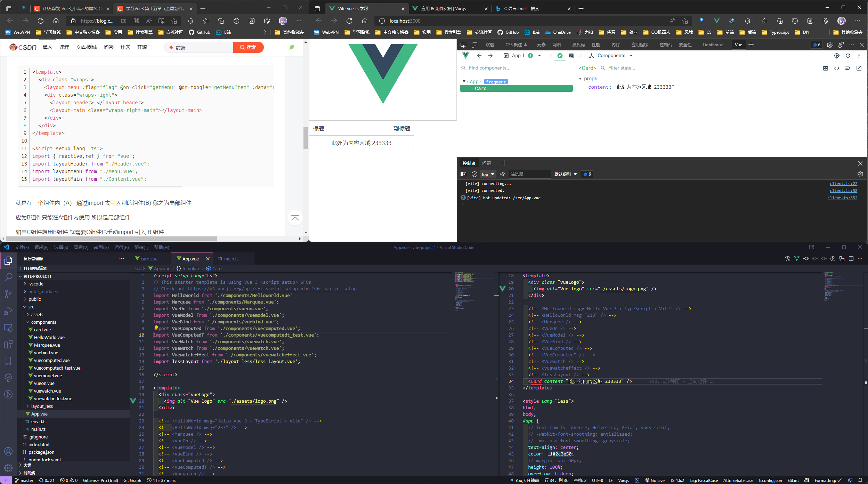Click Vue DevTools back arrow
The width and height of the screenshot is (868, 484).
point(479,56)
